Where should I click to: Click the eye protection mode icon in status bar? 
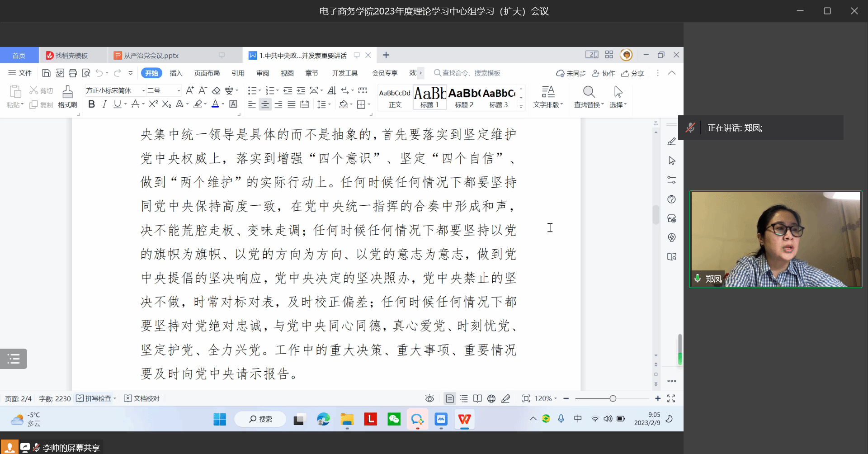tap(429, 398)
